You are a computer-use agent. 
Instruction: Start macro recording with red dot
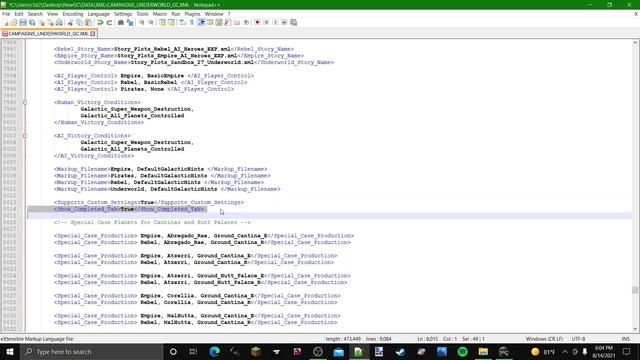point(257,22)
